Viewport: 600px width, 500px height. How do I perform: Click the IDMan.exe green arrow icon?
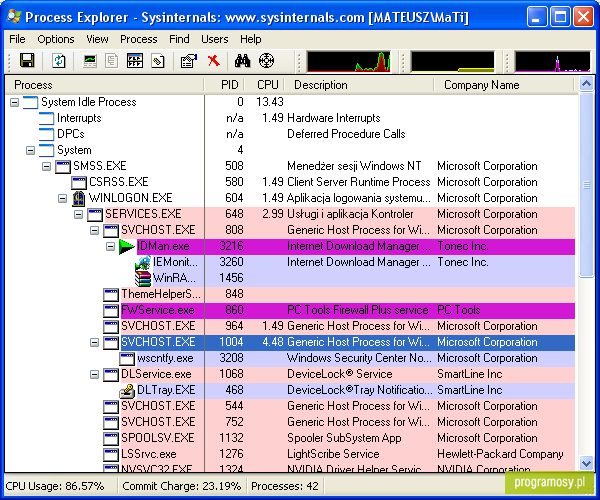127,246
